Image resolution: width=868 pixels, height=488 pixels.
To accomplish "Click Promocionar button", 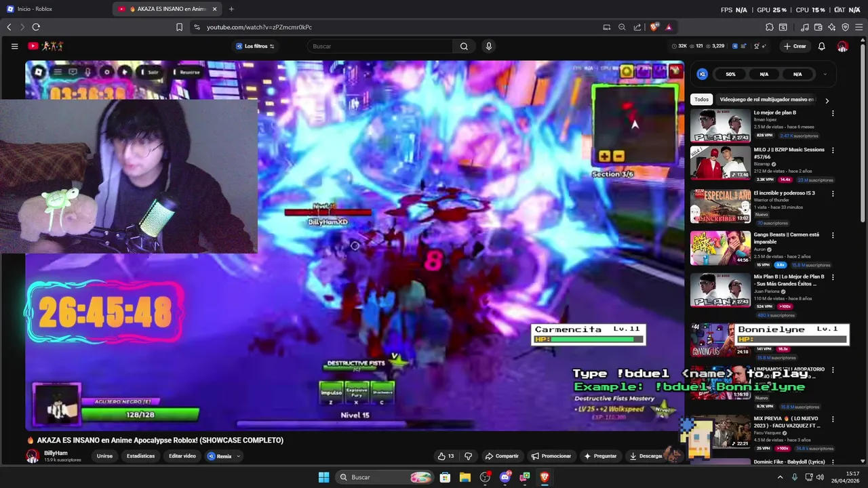I will [551, 456].
